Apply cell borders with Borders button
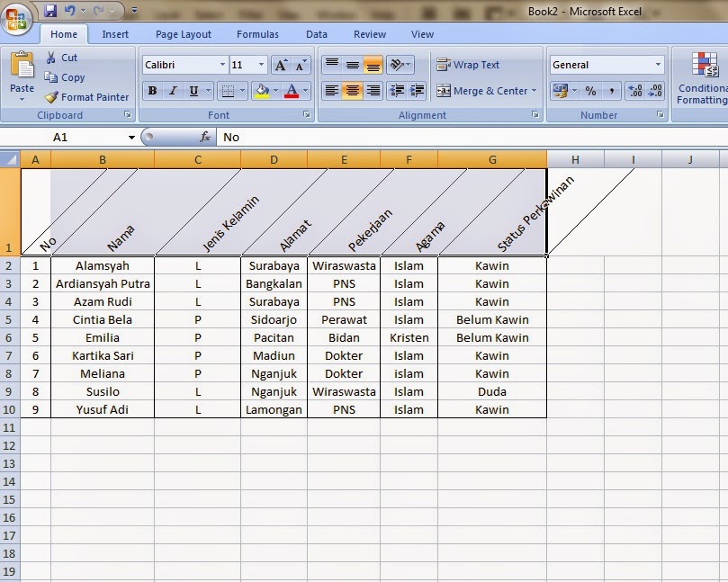Image resolution: width=728 pixels, height=582 pixels. [x=228, y=91]
